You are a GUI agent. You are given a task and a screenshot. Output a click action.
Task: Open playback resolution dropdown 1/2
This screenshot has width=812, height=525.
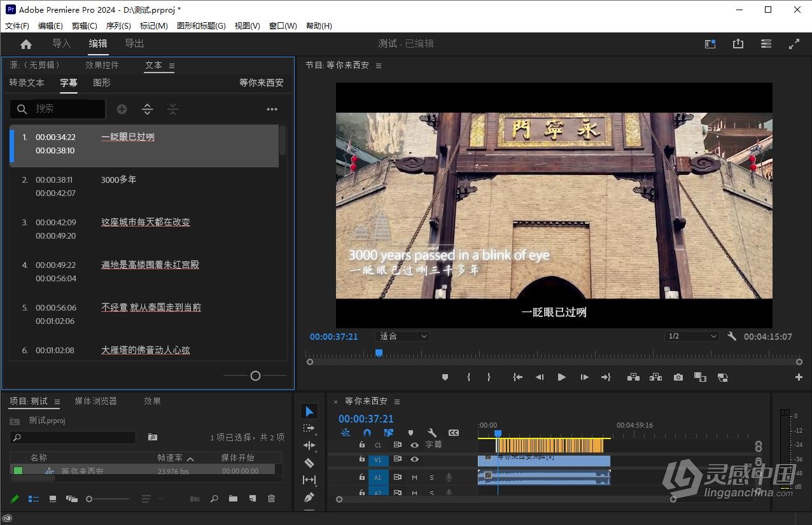[x=692, y=336]
